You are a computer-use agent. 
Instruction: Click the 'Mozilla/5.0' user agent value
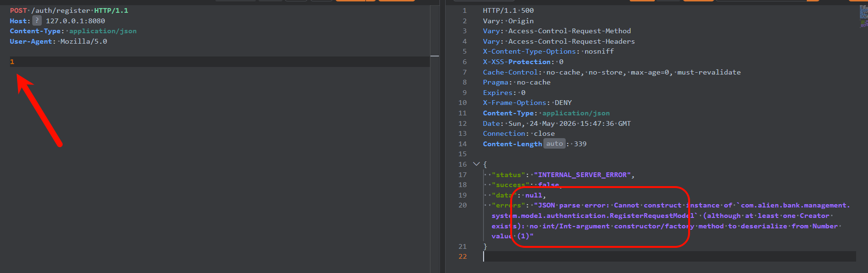(84, 41)
